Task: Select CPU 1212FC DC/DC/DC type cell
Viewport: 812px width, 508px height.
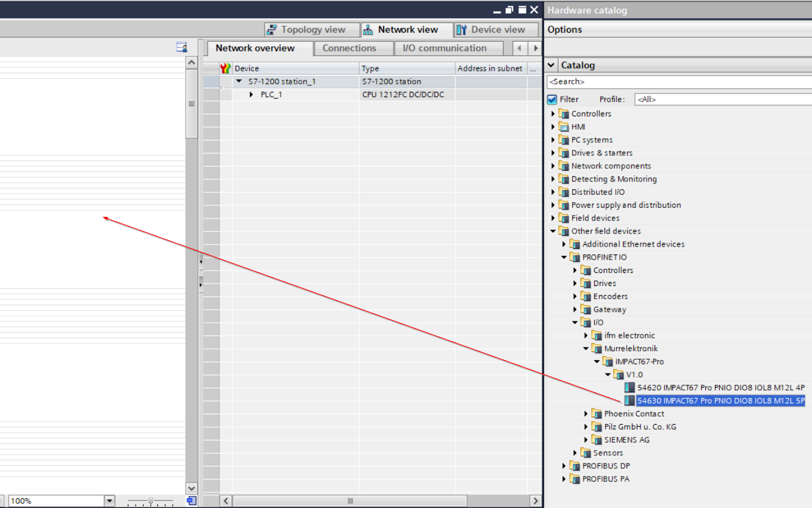Action: pyautogui.click(x=407, y=94)
